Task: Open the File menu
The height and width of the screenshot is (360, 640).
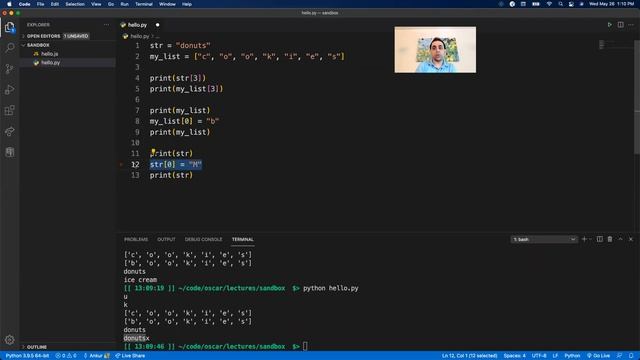Action: [x=40, y=4]
